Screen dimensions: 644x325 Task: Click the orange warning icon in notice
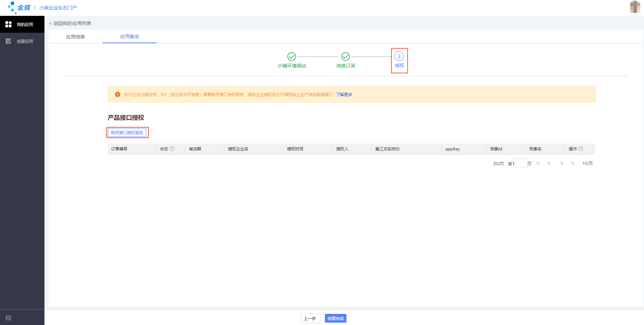118,94
